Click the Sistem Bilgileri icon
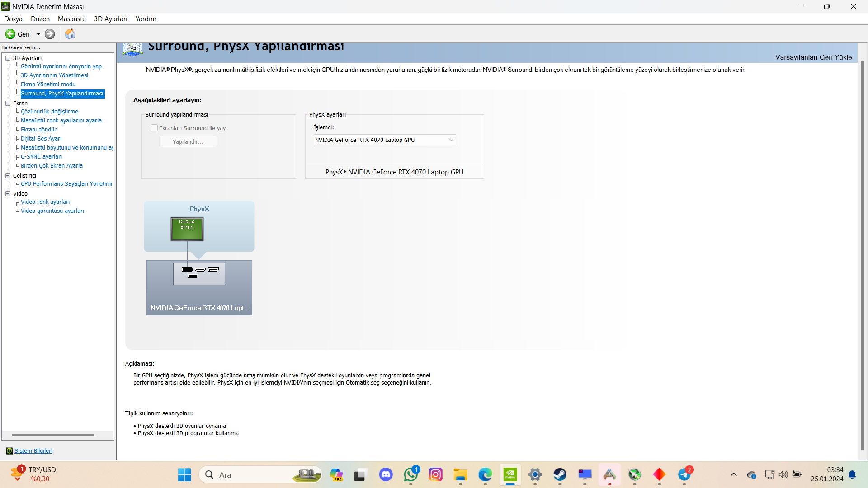 point(9,451)
